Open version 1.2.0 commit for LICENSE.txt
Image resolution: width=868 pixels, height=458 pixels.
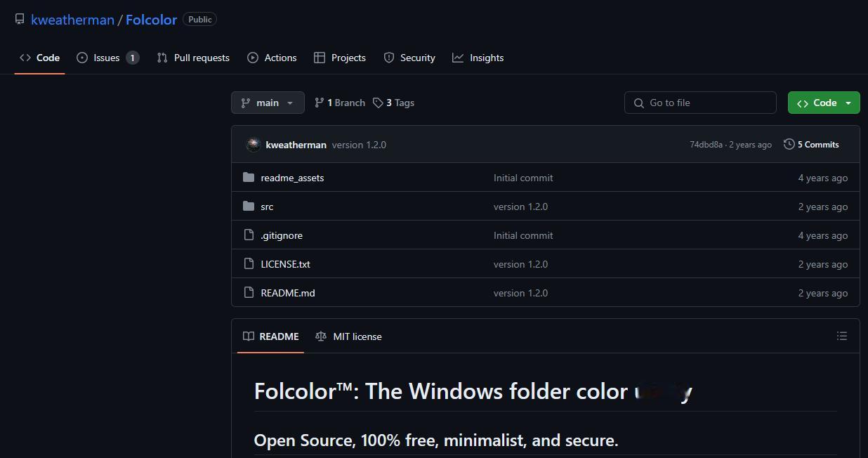[x=520, y=264]
